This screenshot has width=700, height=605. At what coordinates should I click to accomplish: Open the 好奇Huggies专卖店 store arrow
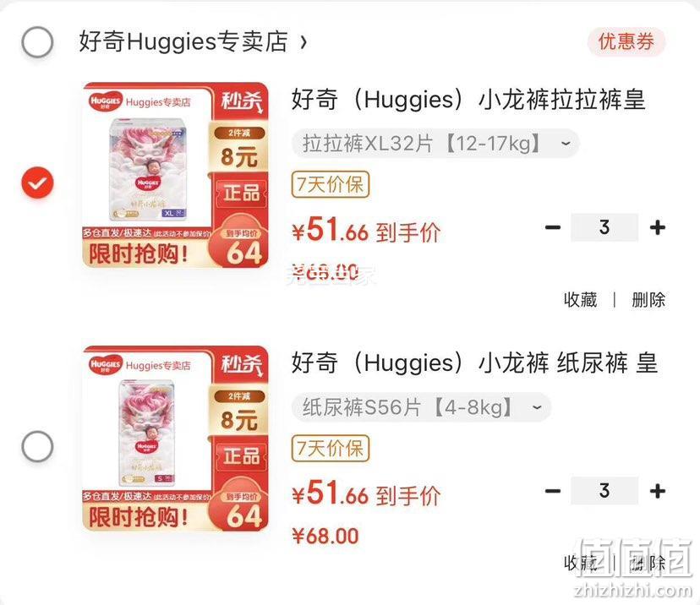coord(304,42)
